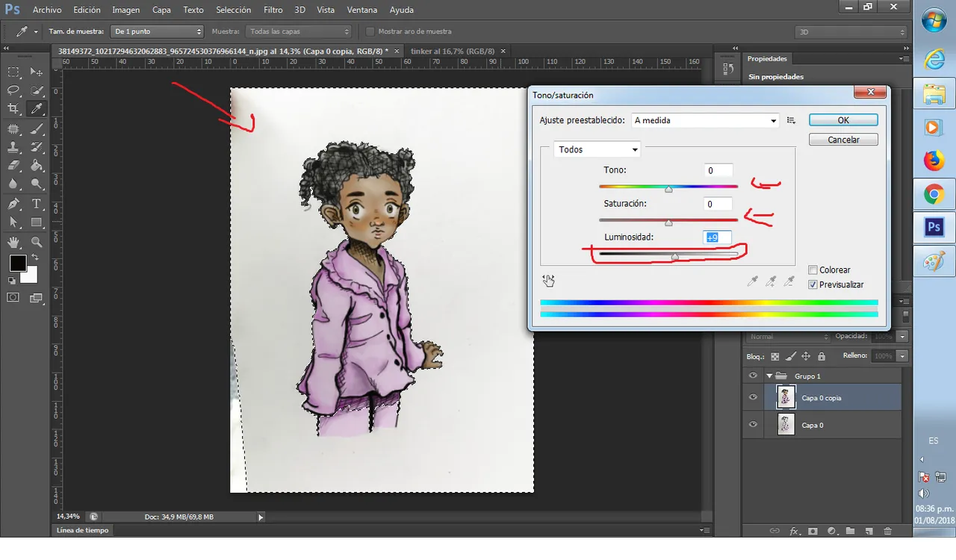Viewport: 956px width, 560px height.
Task: Click the Tono slider handle
Action: [x=668, y=189]
